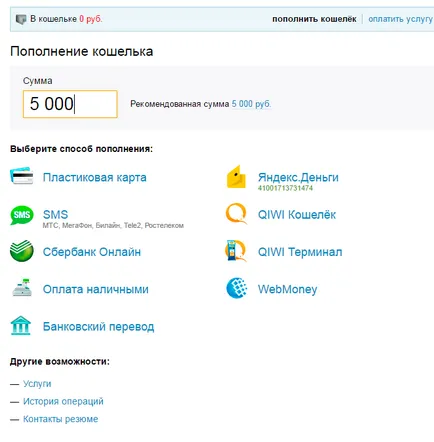Open the 'пополнить кошелёк' tab
The height and width of the screenshot is (442, 434).
[314, 19]
